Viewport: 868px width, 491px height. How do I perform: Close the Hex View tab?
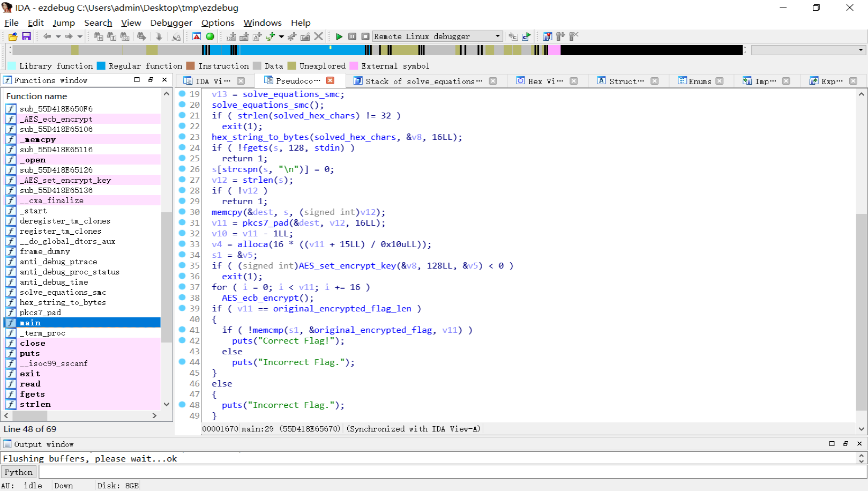pos(573,81)
